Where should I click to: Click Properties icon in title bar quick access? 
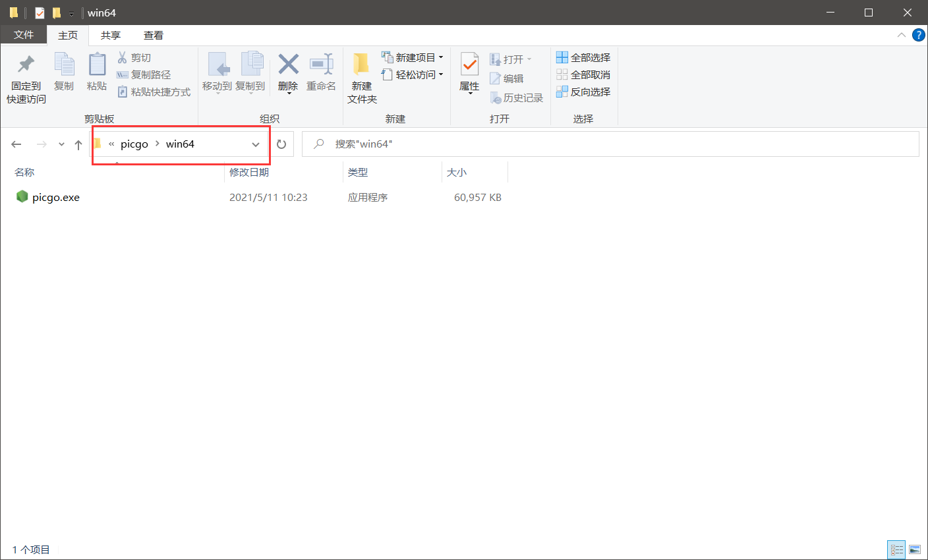pyautogui.click(x=40, y=13)
